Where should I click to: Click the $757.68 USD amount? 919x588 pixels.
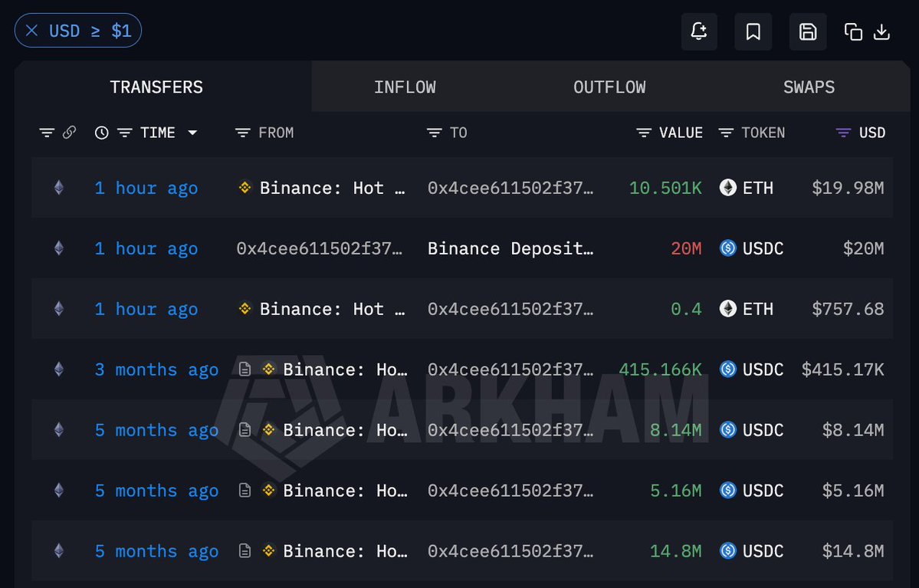tap(848, 309)
